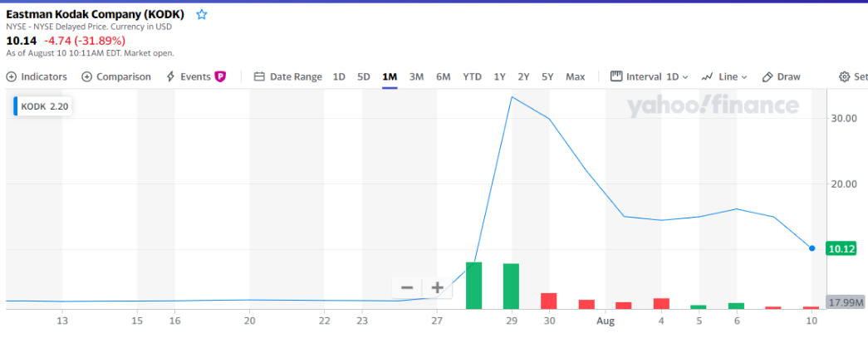Click the green volume bar above 29
The width and height of the screenshot is (868, 343).
tap(511, 286)
